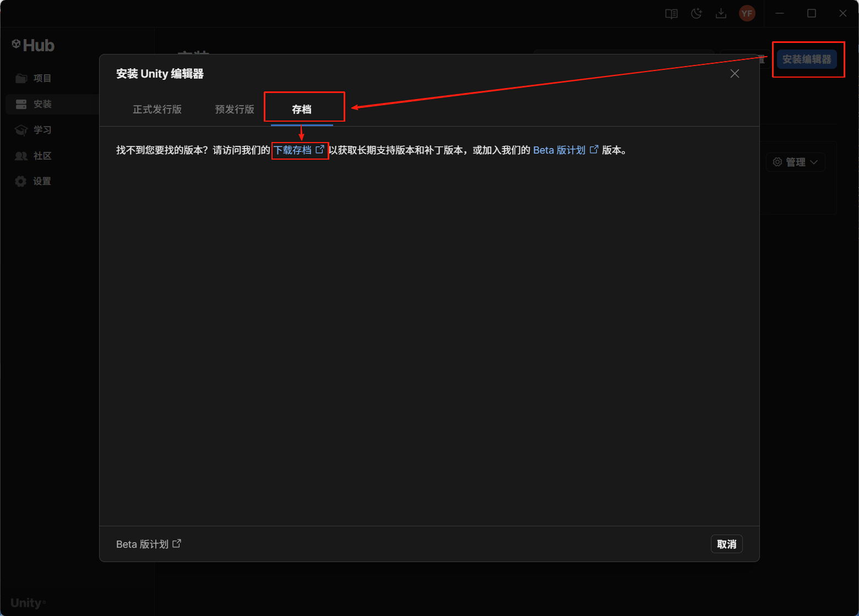Expand the 管理 dropdown

coord(795,162)
